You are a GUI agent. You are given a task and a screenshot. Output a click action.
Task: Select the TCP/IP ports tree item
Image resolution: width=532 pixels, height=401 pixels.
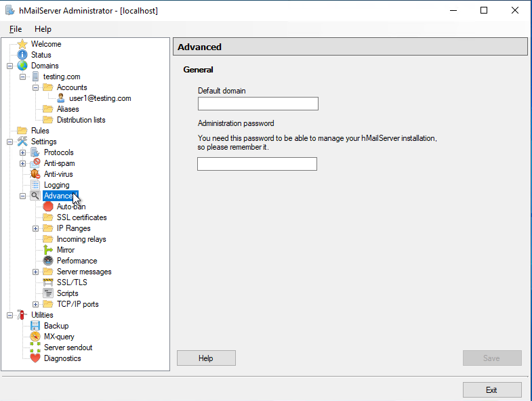pyautogui.click(x=77, y=304)
